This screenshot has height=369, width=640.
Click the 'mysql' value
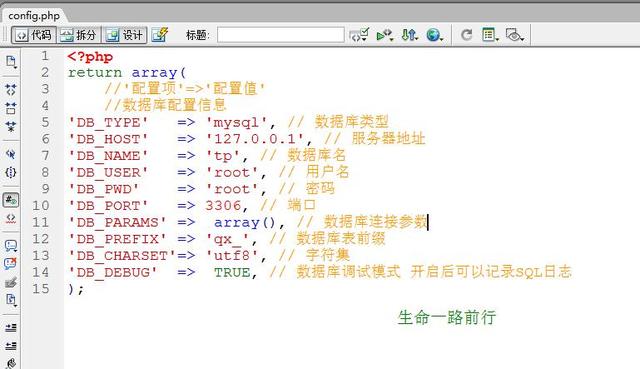tap(237, 123)
